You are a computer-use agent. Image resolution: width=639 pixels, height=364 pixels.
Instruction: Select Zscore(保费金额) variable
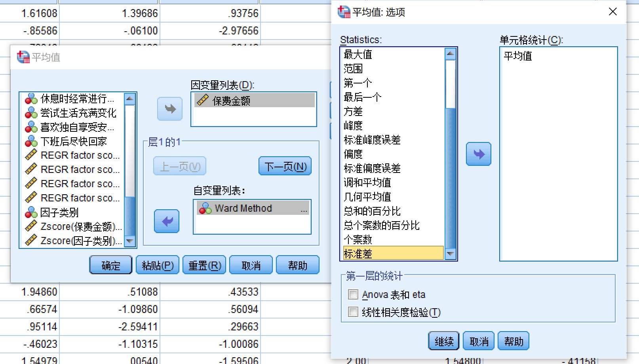[x=74, y=226]
